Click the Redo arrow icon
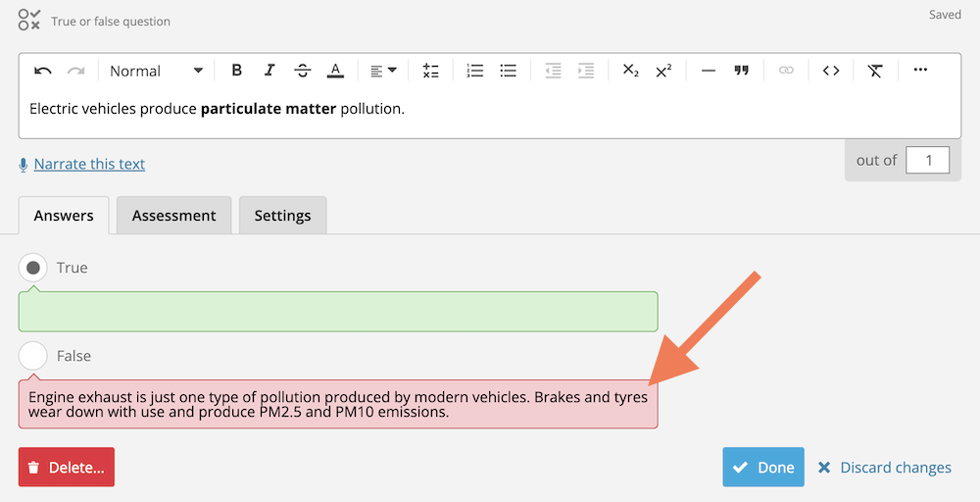Viewport: 980px width, 502px height. point(75,71)
